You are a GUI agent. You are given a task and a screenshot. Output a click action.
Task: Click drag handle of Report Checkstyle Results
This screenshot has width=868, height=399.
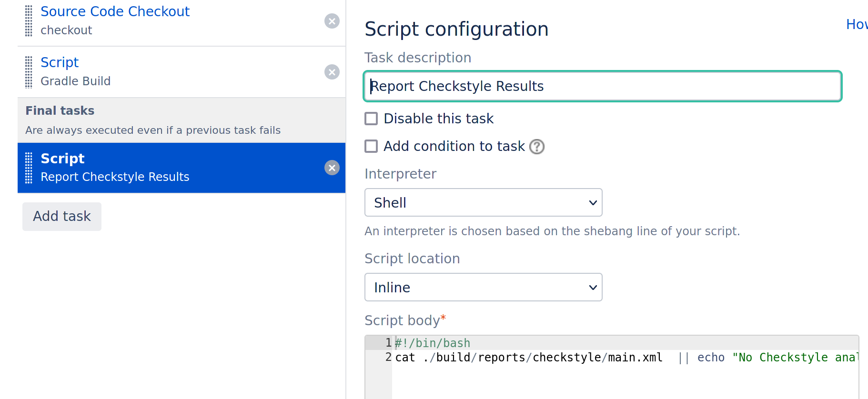point(29,168)
